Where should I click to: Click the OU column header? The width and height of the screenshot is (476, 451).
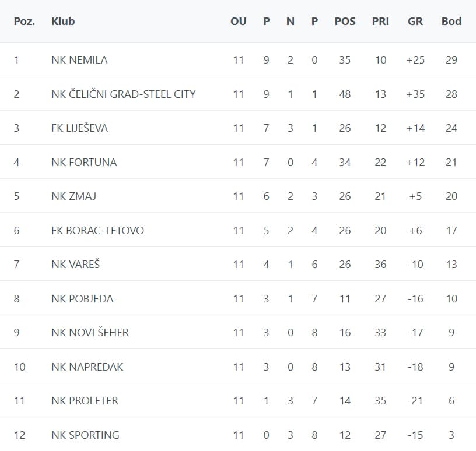(x=239, y=22)
